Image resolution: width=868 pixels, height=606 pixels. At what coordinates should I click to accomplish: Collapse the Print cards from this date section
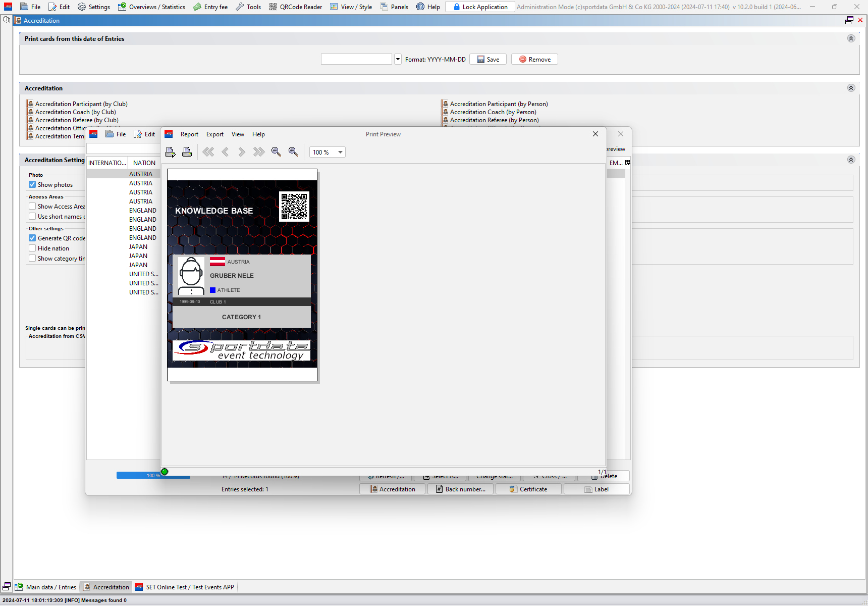pyautogui.click(x=851, y=38)
